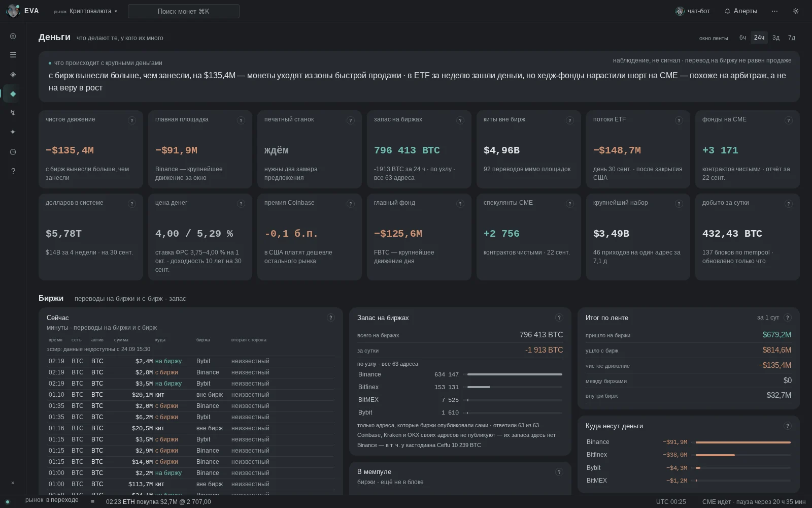
Task: Expand the sidebar with double chevron
Action: (x=13, y=483)
